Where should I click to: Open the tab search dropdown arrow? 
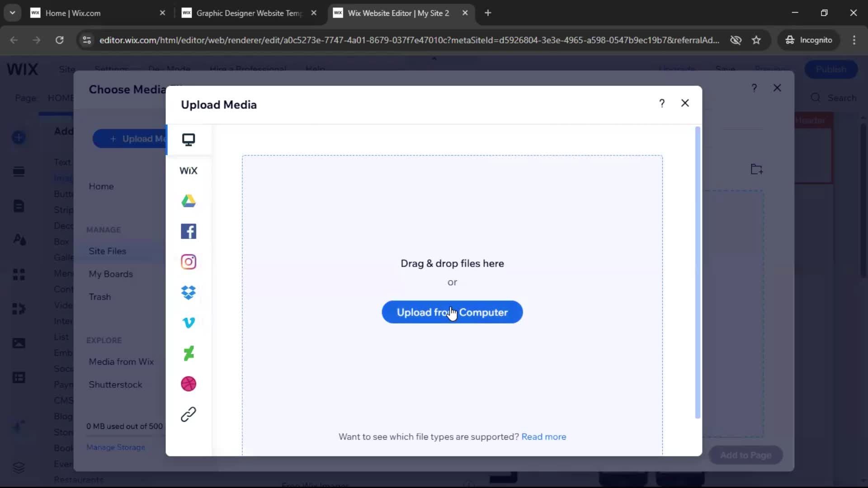(12, 13)
